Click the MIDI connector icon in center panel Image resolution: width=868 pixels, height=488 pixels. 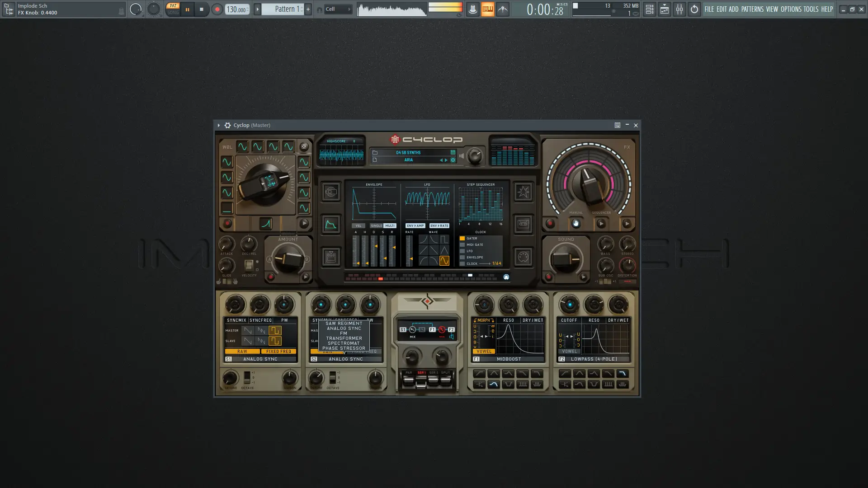click(x=523, y=257)
